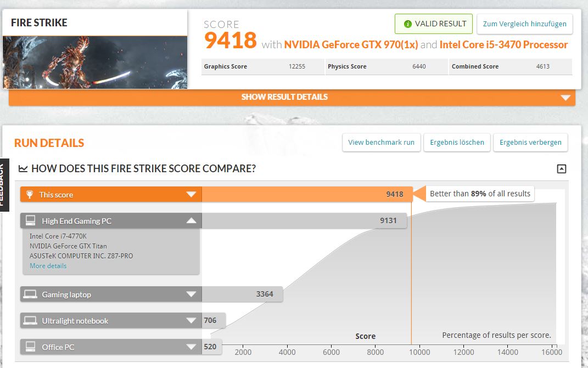Expand the Office PC row
The height and width of the screenshot is (368, 588).
coord(191,347)
